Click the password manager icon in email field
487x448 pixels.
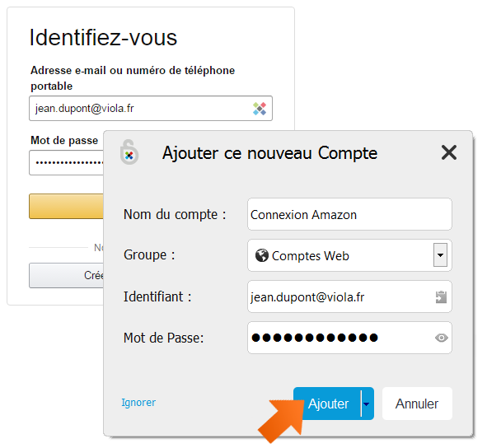(x=260, y=109)
